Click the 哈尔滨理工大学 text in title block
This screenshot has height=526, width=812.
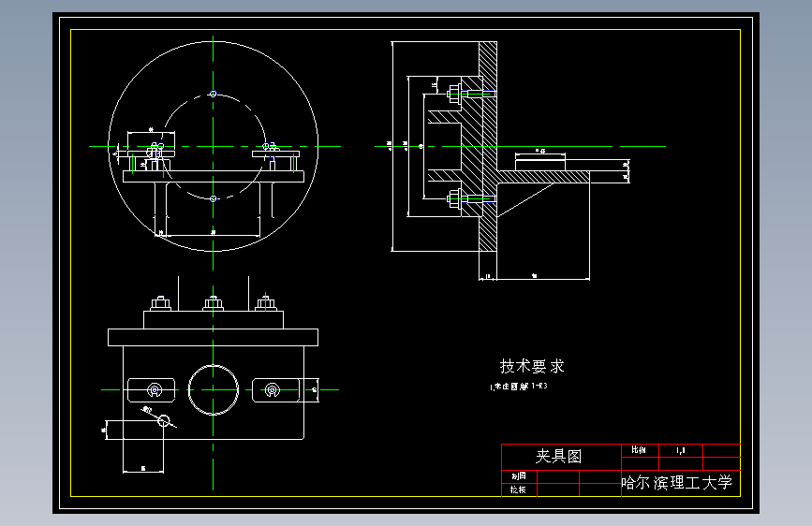pos(677,483)
